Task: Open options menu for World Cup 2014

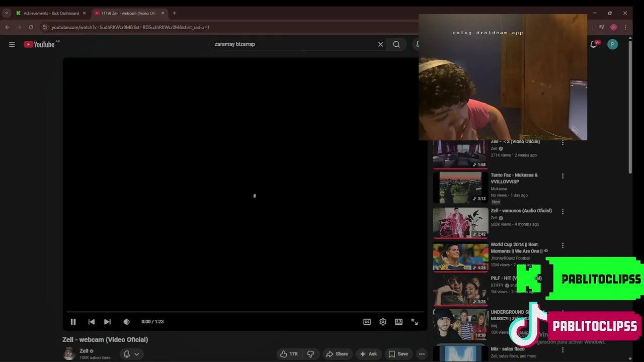Action: [x=562, y=246]
